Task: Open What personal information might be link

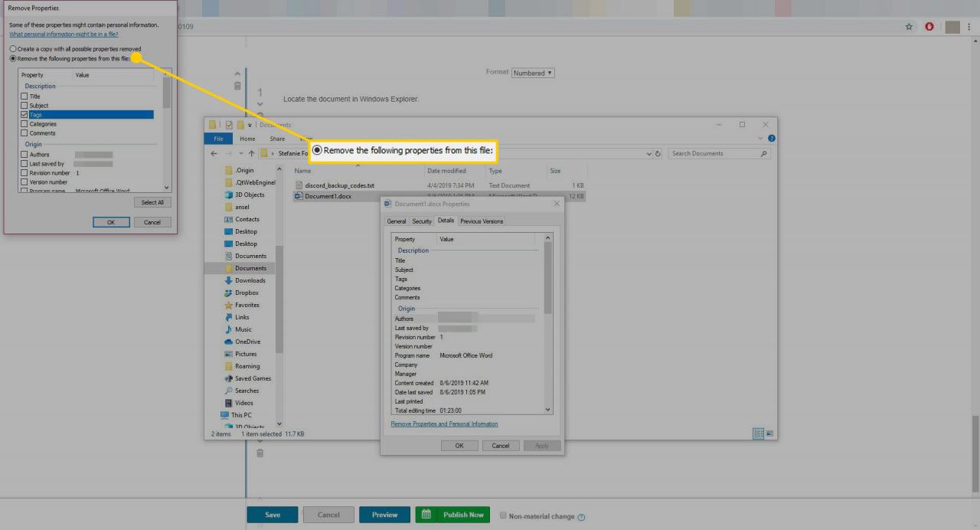Action: [x=64, y=34]
